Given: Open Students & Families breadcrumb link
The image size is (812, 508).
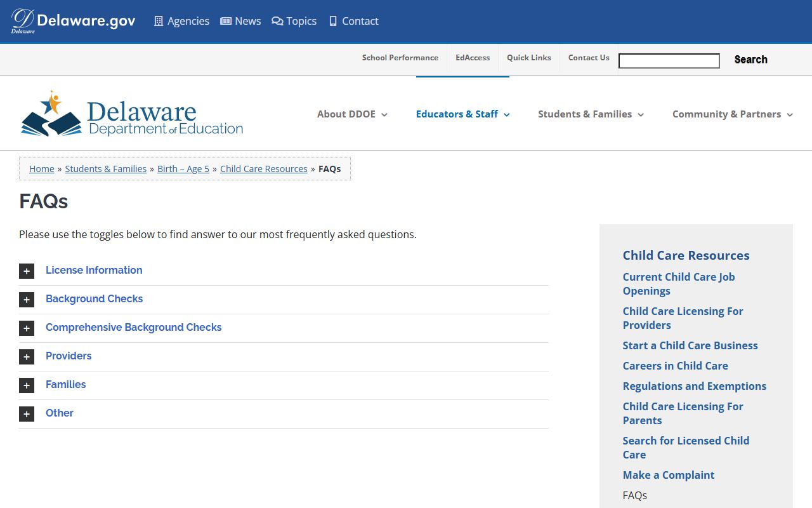Looking at the screenshot, I should tap(106, 169).
